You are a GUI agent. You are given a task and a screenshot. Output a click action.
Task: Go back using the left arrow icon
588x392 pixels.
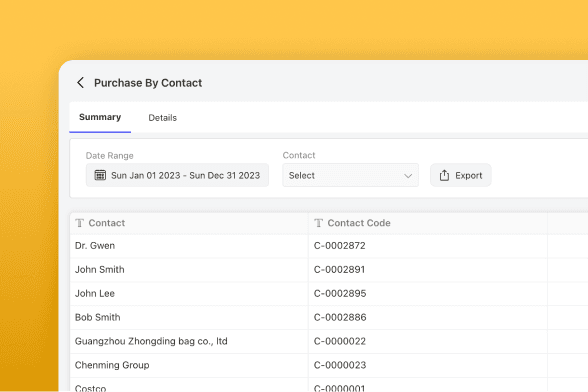(x=80, y=83)
